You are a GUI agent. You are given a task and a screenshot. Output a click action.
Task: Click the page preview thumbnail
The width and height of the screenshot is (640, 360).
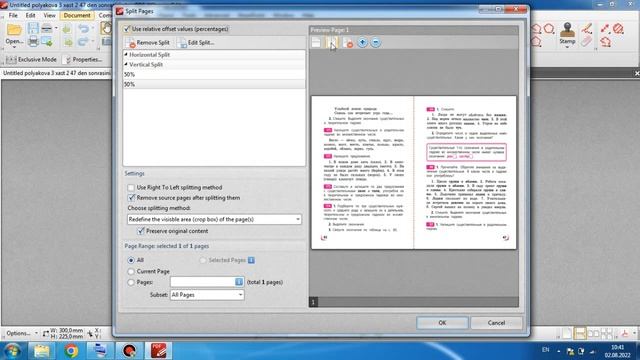click(414, 172)
